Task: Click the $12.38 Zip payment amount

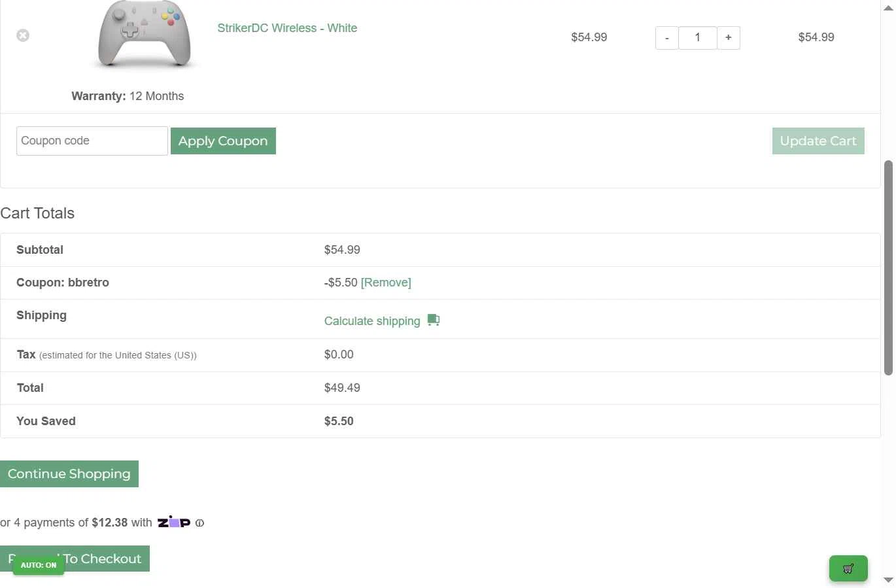Action: 109,523
